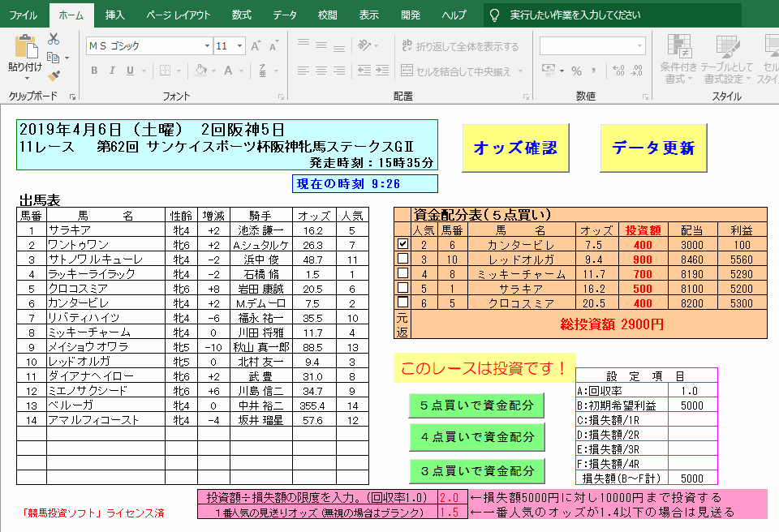
Task: Click the Copy icon
Action: click(53, 58)
